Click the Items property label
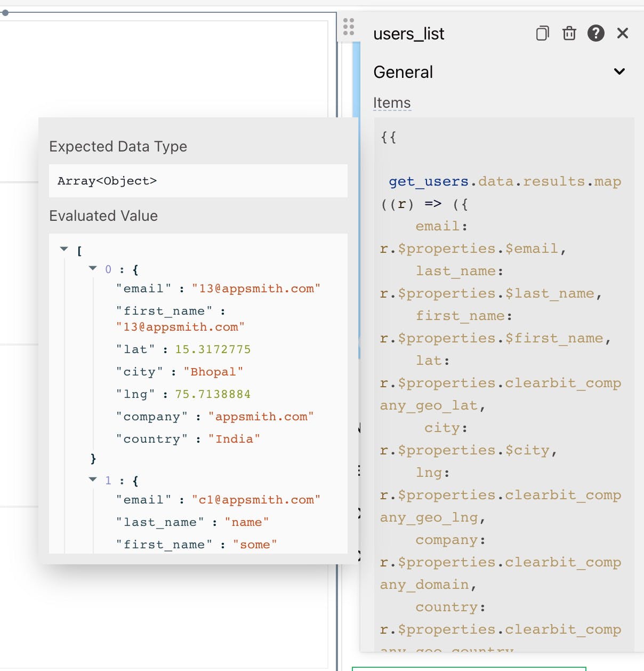This screenshot has width=644, height=671. [x=392, y=102]
